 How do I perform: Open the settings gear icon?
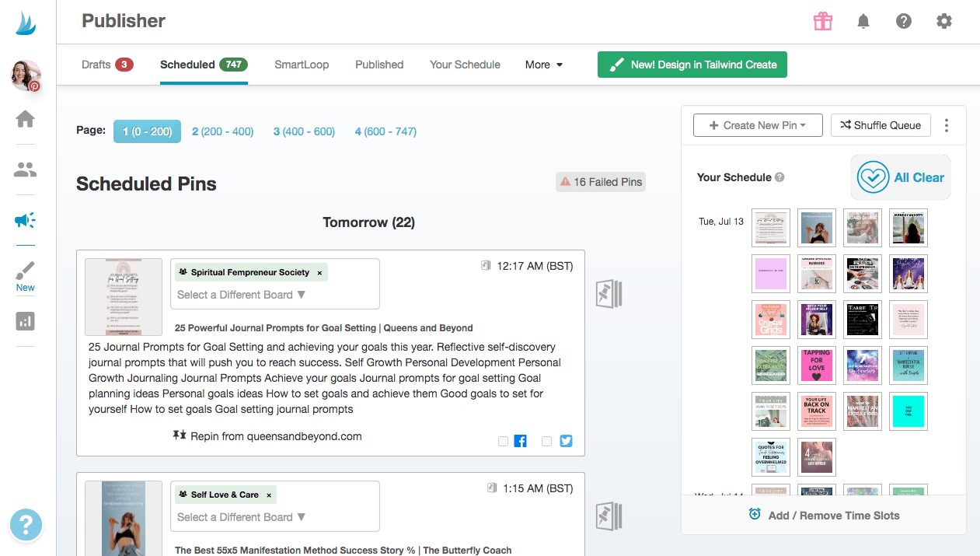coord(944,22)
